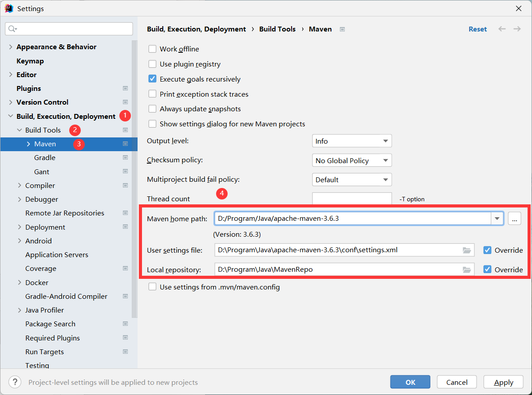Expand the Debugger node
This screenshot has height=395, width=532.
pos(20,199)
